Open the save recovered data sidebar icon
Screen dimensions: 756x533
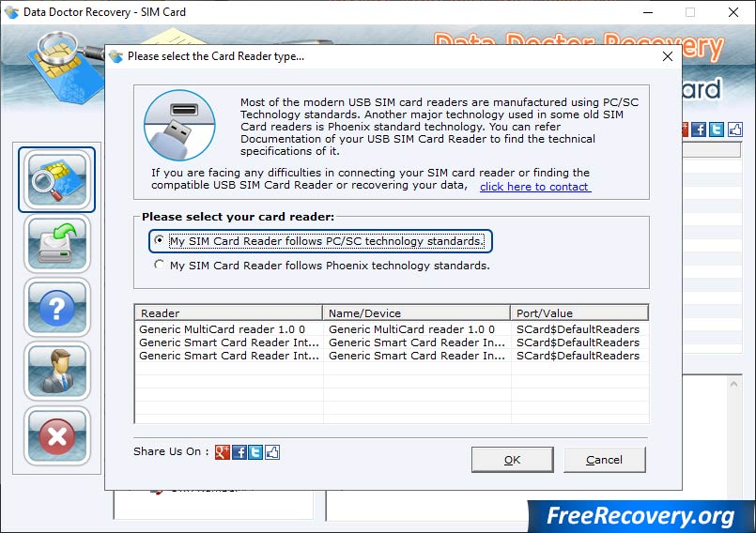point(57,244)
